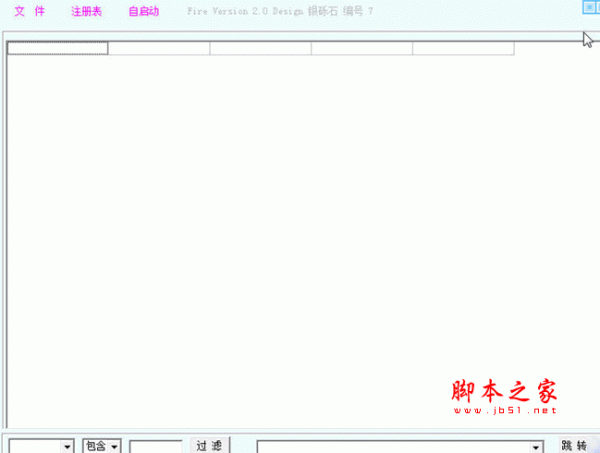
Task: Click the blue window icon at top right
Action: click(x=589, y=7)
